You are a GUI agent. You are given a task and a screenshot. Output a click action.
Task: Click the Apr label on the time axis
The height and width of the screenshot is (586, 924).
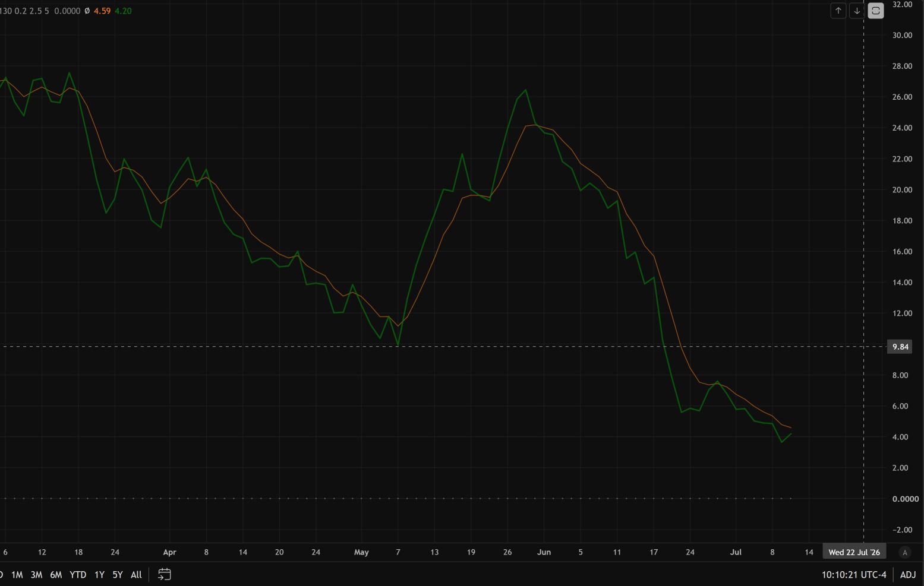169,552
